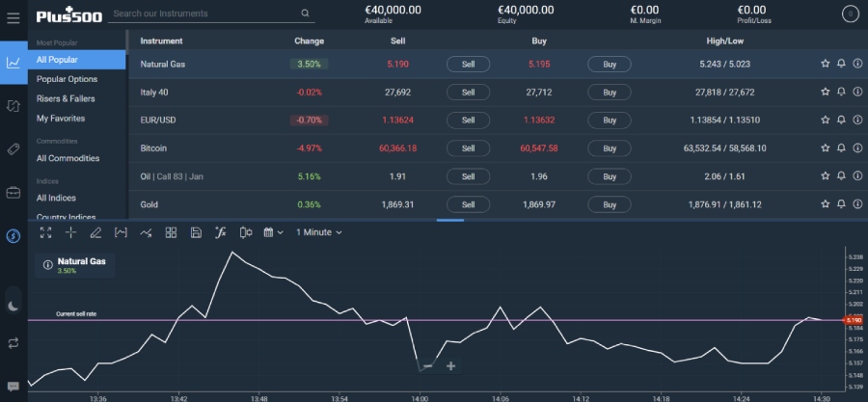Screen dimensions: 868x402
Task: Click the category list scrollbar
Action: (127, 41)
